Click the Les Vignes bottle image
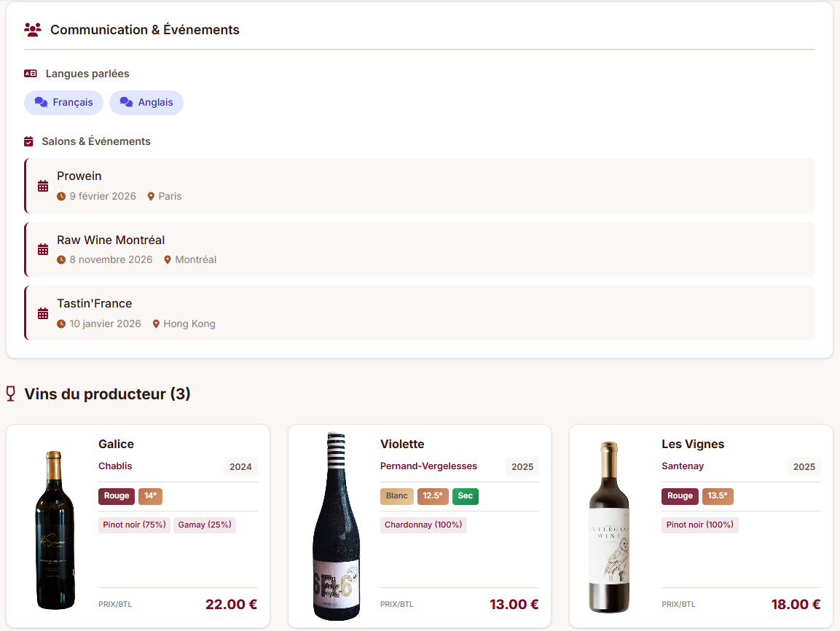The width and height of the screenshot is (840, 631). pyautogui.click(x=609, y=526)
